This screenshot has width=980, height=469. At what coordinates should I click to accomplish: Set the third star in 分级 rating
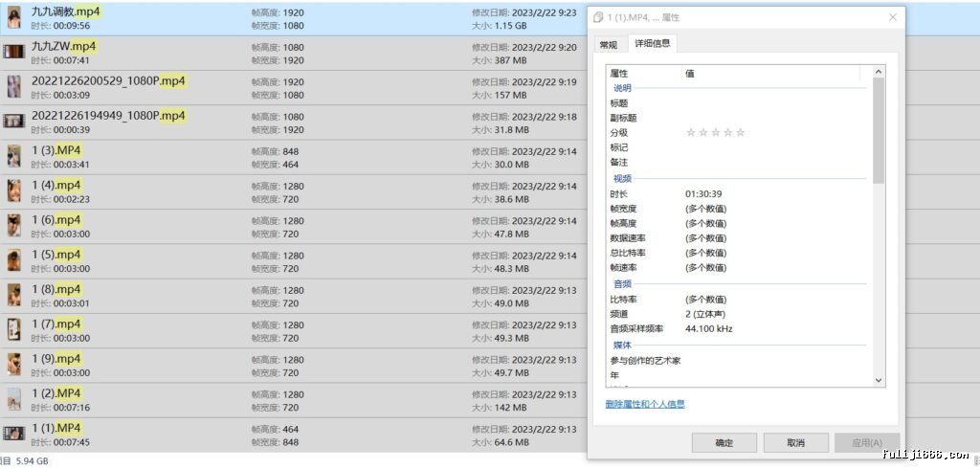click(716, 133)
